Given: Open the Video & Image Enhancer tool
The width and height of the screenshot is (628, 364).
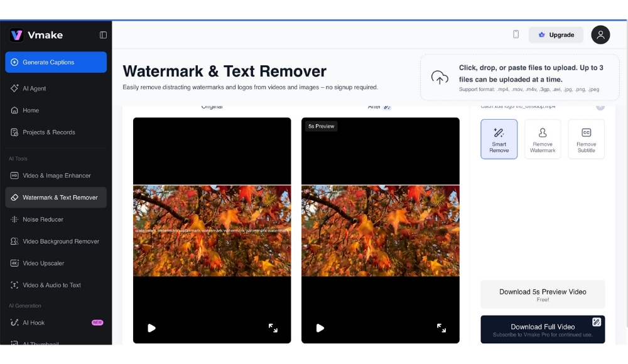Looking at the screenshot, I should pos(57,176).
